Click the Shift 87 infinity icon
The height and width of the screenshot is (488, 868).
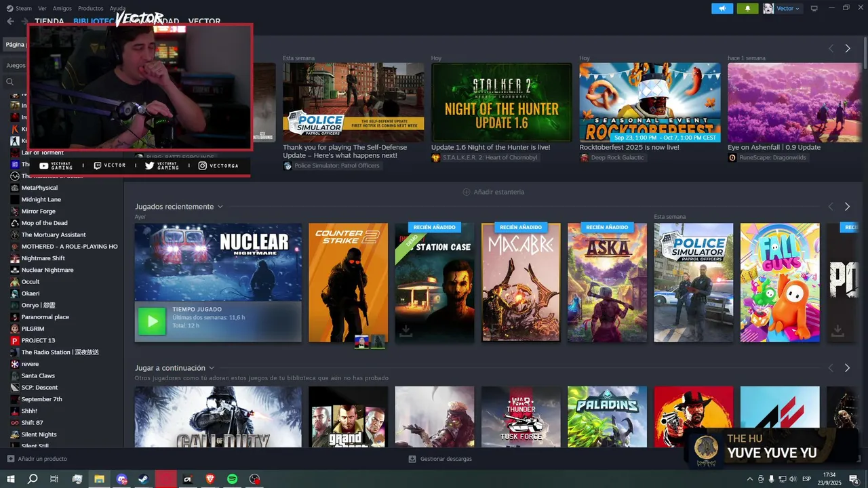(15, 423)
